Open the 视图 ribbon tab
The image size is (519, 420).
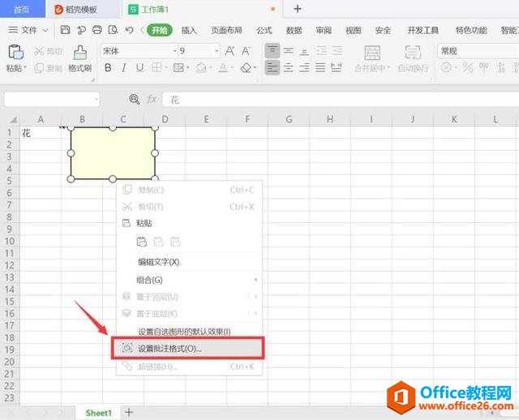click(x=354, y=31)
